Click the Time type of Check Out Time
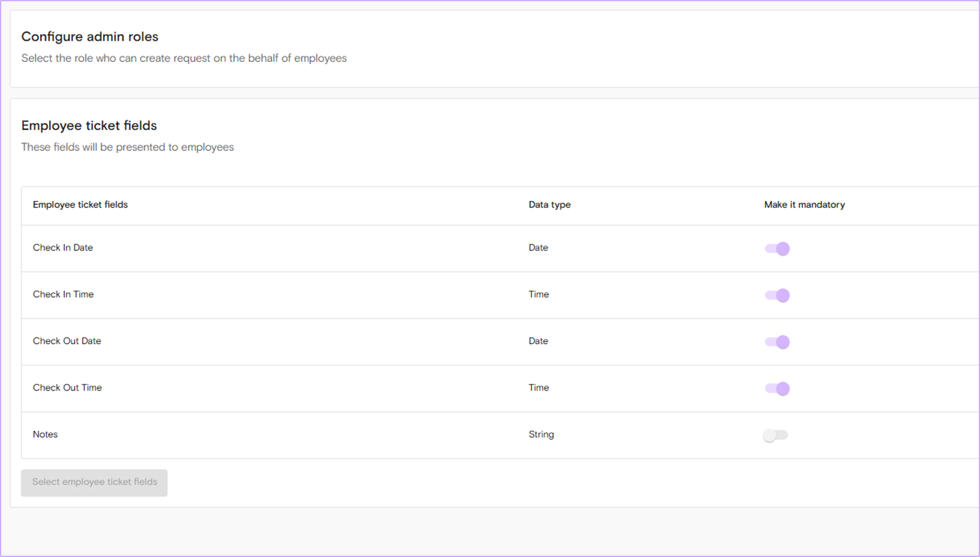The image size is (980, 557). click(539, 388)
